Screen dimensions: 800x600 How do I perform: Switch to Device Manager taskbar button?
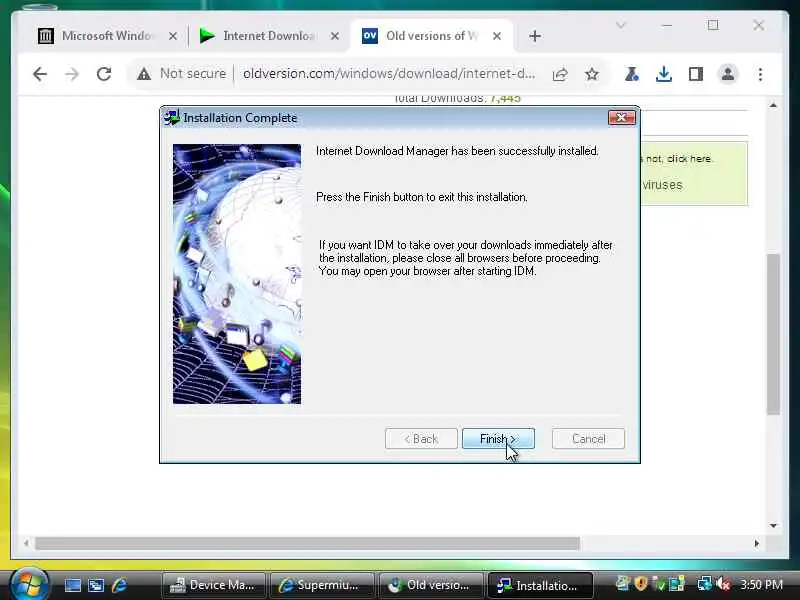(214, 585)
